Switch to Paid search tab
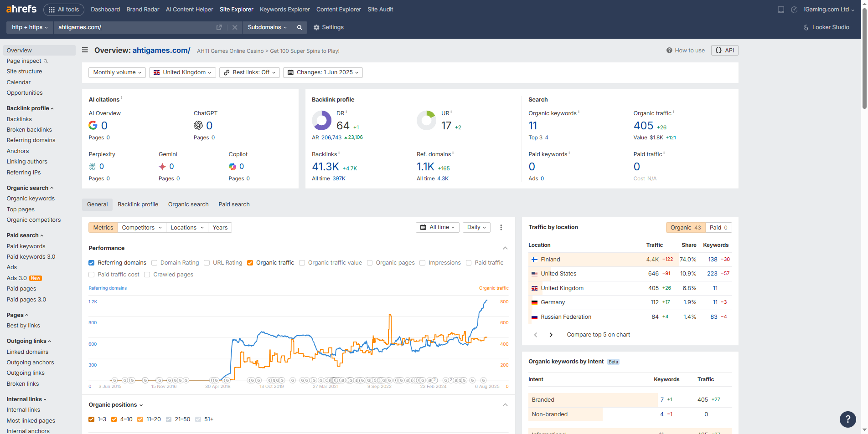The width and height of the screenshot is (868, 434). coord(234,204)
